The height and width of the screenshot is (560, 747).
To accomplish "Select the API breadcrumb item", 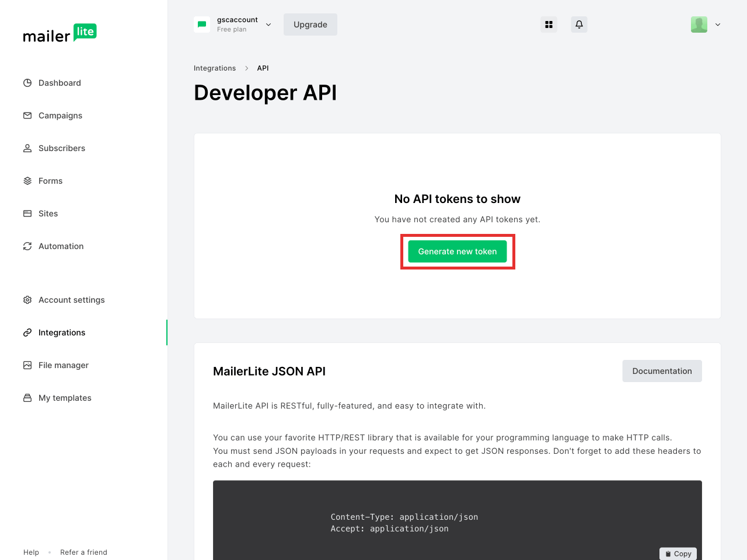I will pyautogui.click(x=263, y=68).
